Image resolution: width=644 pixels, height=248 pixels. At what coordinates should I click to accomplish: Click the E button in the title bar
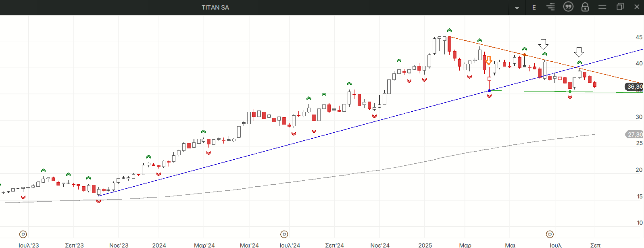click(x=534, y=7)
